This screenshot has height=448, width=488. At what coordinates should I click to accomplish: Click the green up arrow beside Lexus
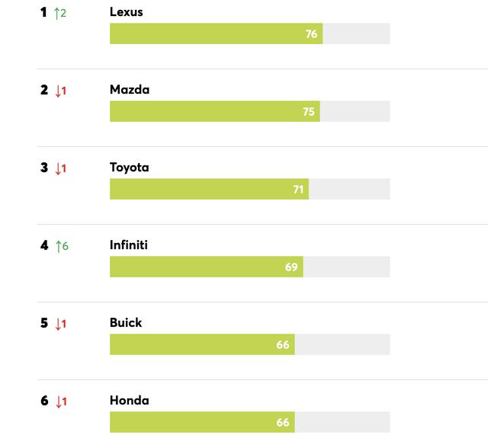pos(56,13)
